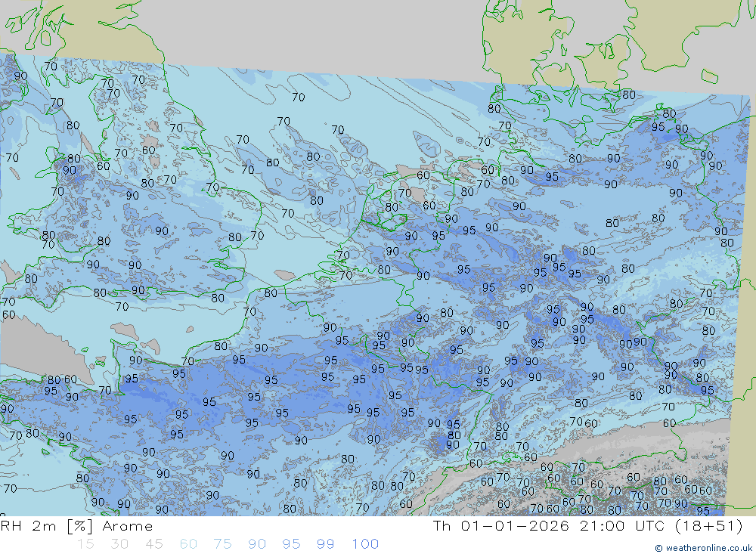Click the "RH 2m [%] Arome" title text
The height and width of the screenshot is (554, 756).
click(76, 526)
